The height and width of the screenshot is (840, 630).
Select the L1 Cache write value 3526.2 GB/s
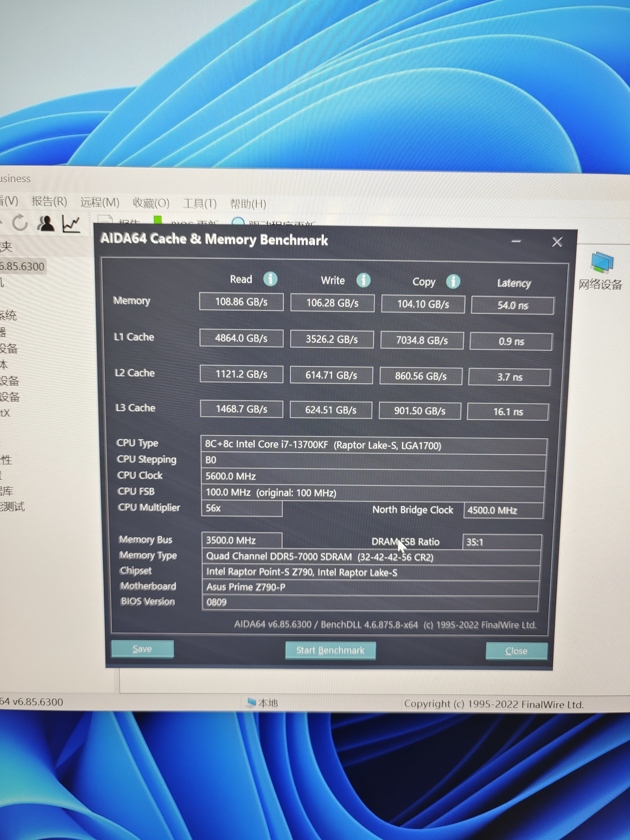[332, 339]
